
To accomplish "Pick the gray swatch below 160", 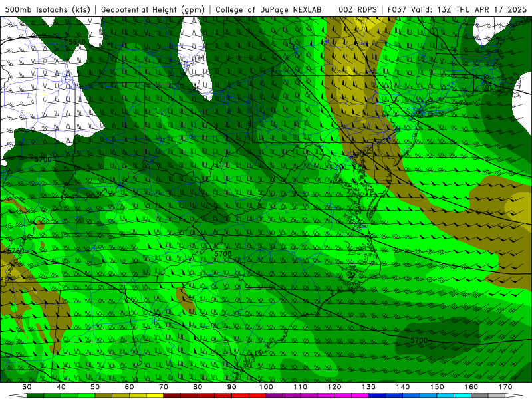I will tap(479, 396).
